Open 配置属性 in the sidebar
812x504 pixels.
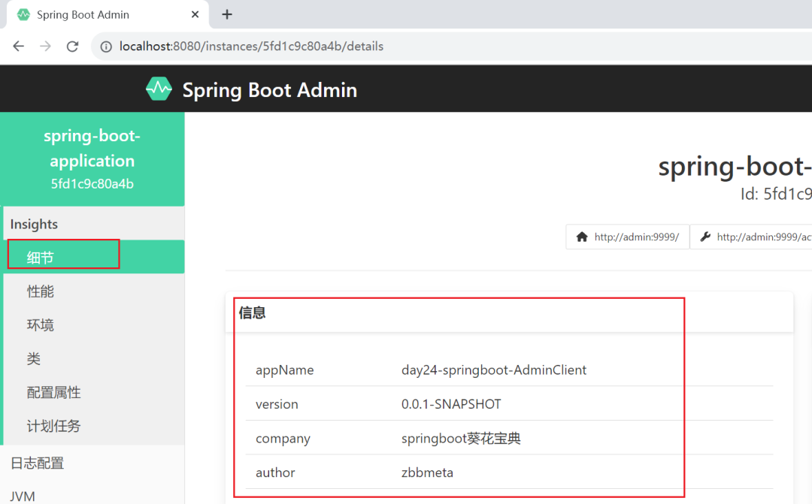(94, 392)
